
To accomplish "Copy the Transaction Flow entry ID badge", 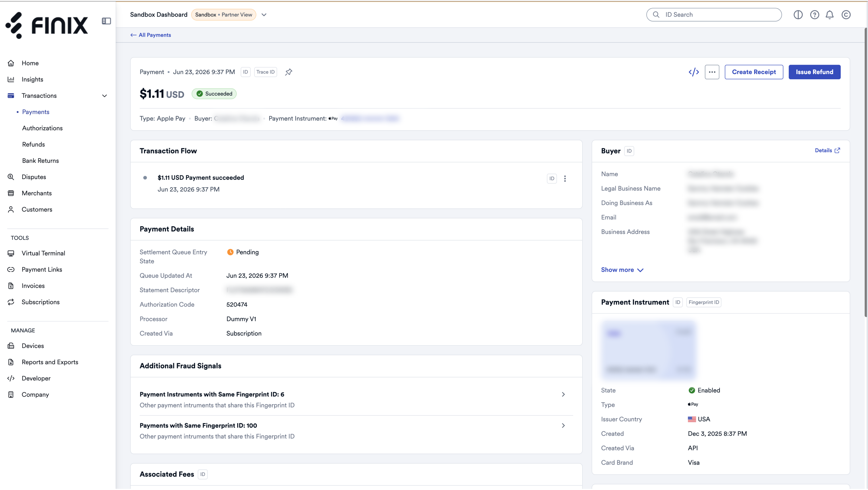I will [x=552, y=179].
